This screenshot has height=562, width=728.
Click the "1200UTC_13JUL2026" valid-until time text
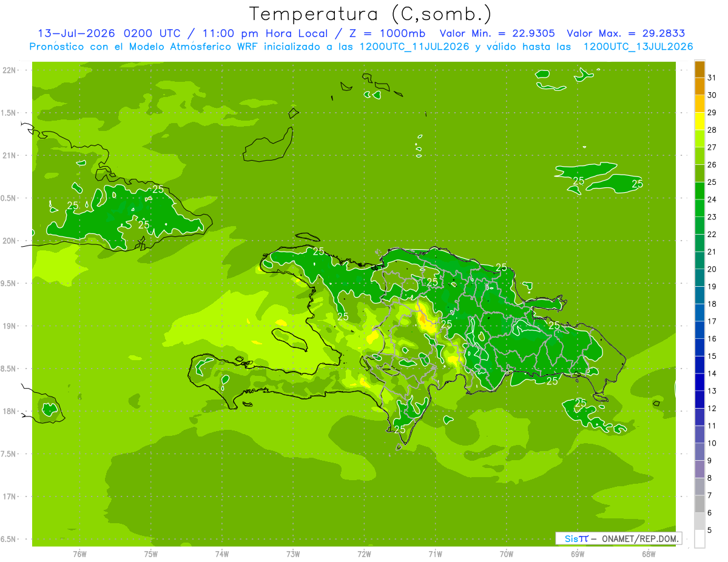coord(638,46)
